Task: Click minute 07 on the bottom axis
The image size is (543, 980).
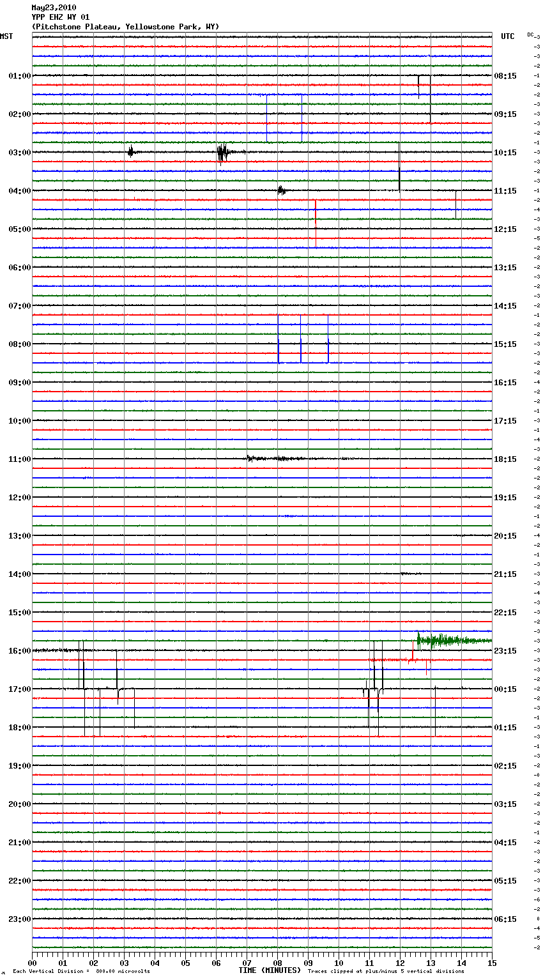Action: coord(247,963)
